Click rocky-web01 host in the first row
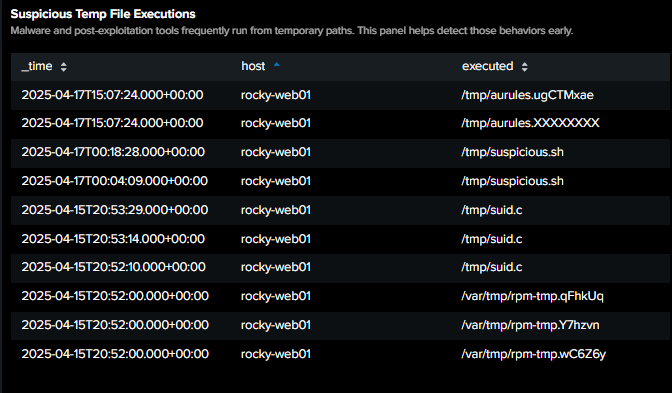This screenshot has height=393, width=672. 276,95
